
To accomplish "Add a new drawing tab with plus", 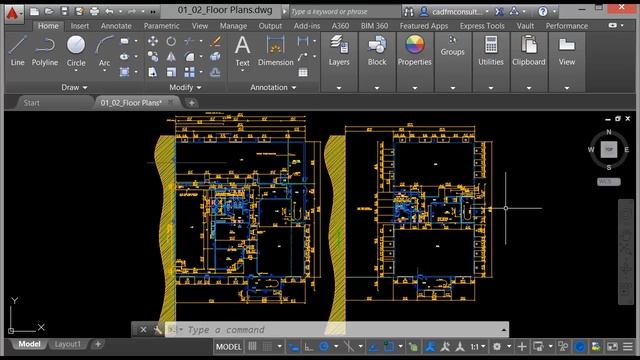I will [x=191, y=103].
